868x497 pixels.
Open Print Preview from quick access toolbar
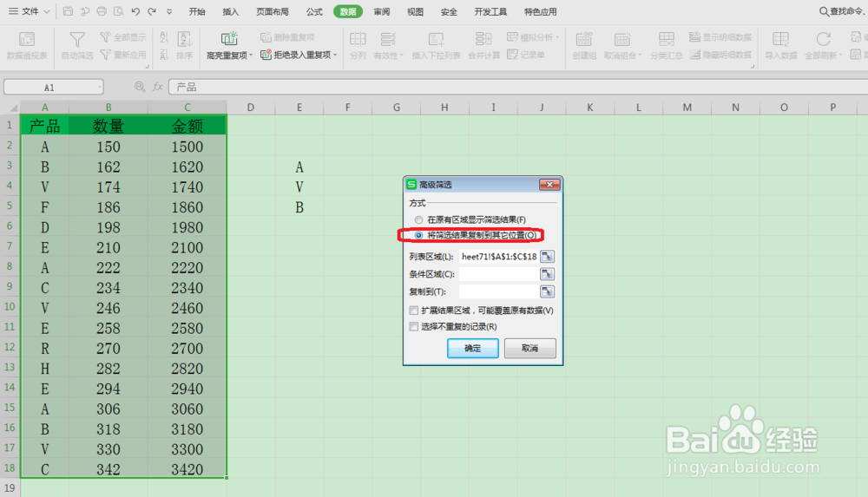click(118, 11)
